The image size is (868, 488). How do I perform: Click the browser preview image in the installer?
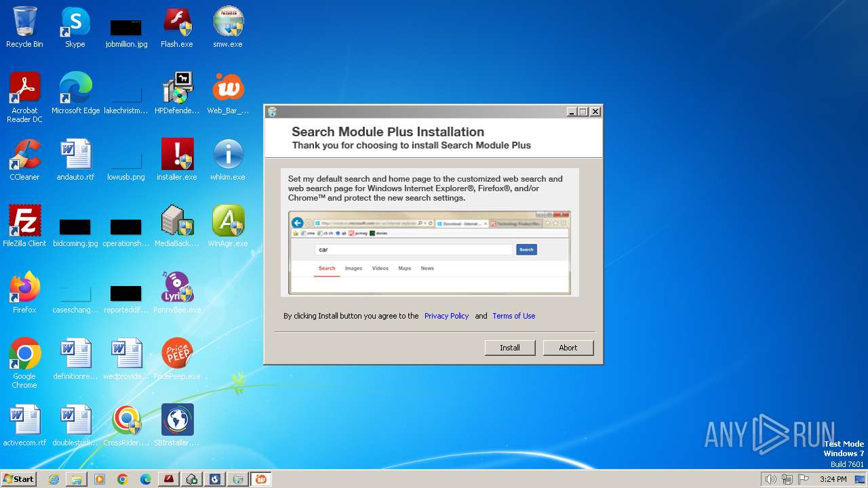point(429,253)
